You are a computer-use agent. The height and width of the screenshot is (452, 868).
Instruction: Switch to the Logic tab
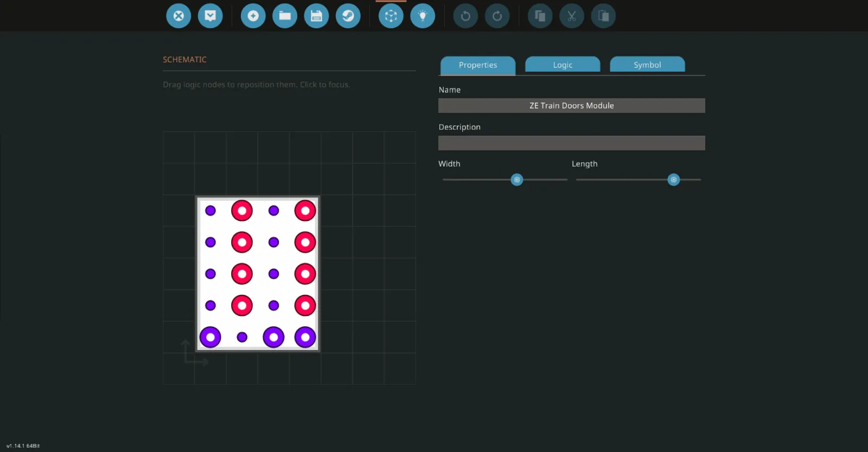pos(563,65)
